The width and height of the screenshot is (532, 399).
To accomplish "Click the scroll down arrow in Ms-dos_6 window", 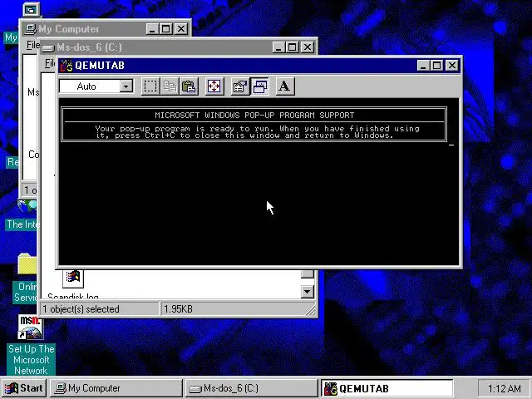I will (x=308, y=292).
